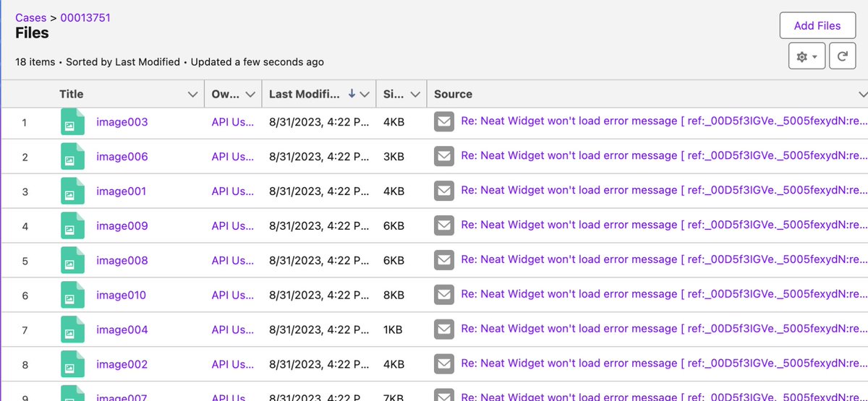The width and height of the screenshot is (868, 401).
Task: Open the API User owner link for image006
Action: coord(233,157)
